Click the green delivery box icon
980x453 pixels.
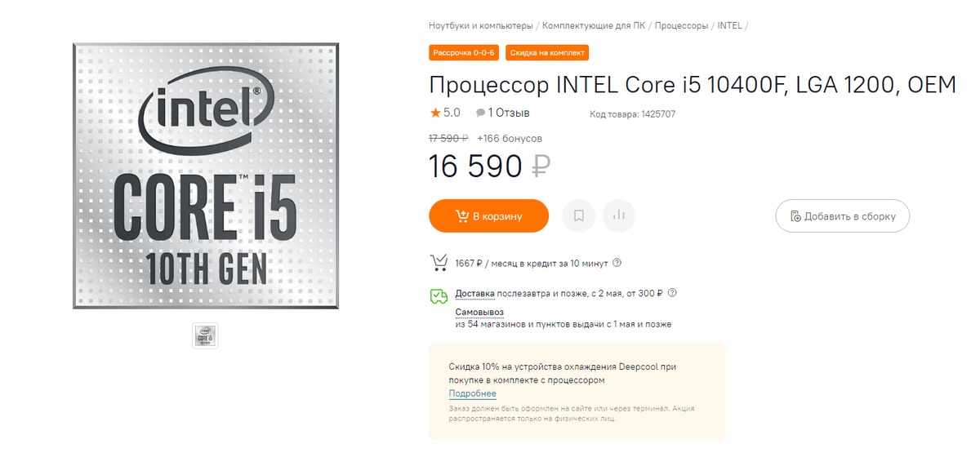[439, 295]
